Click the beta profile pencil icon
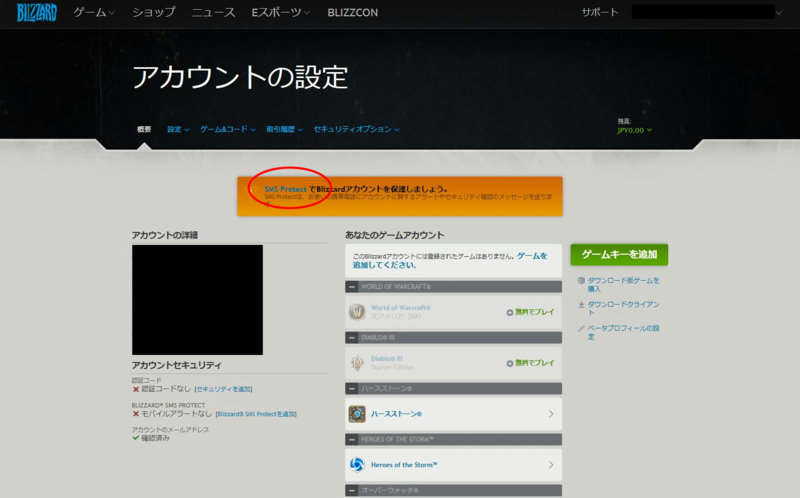800x498 pixels. click(580, 328)
